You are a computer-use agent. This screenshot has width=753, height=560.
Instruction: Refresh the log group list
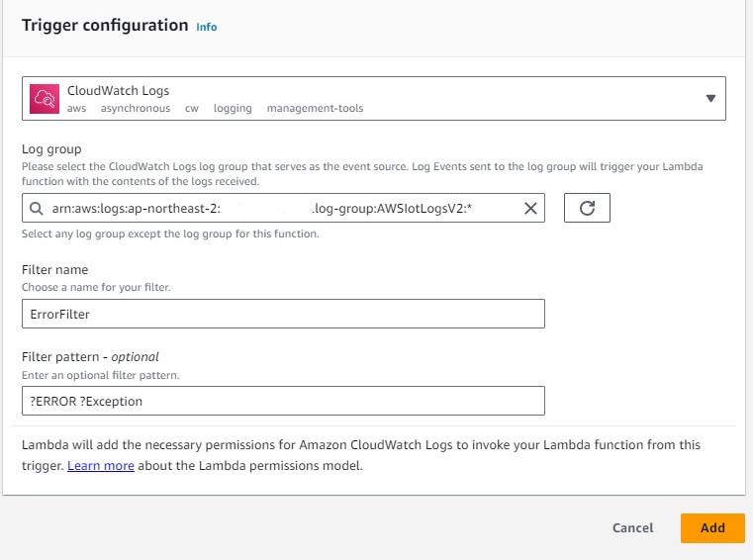click(587, 208)
